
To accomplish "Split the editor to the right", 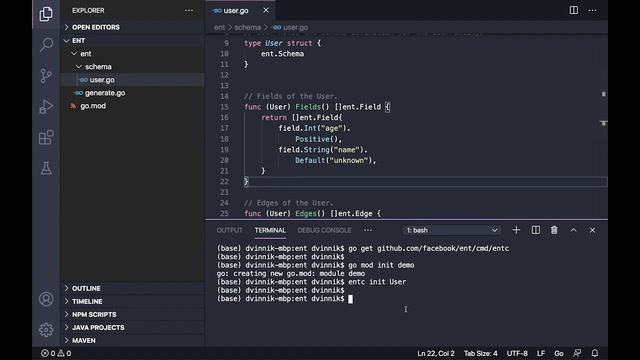I will click(573, 10).
